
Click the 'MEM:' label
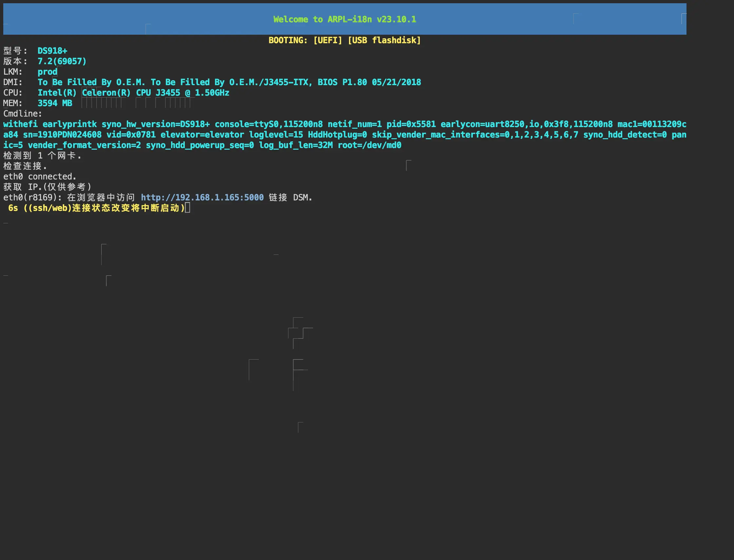pyautogui.click(x=13, y=103)
